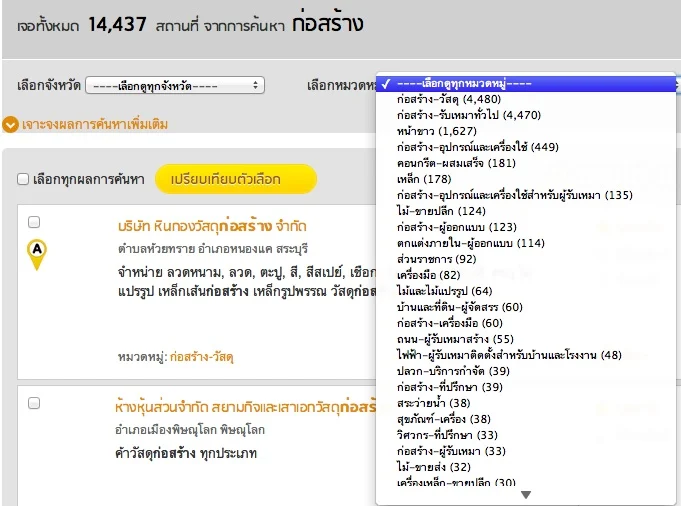Select บ้านและที่ดิน-ผู้จัดสรร (60) option
This screenshot has height=506, width=681.
(526, 307)
